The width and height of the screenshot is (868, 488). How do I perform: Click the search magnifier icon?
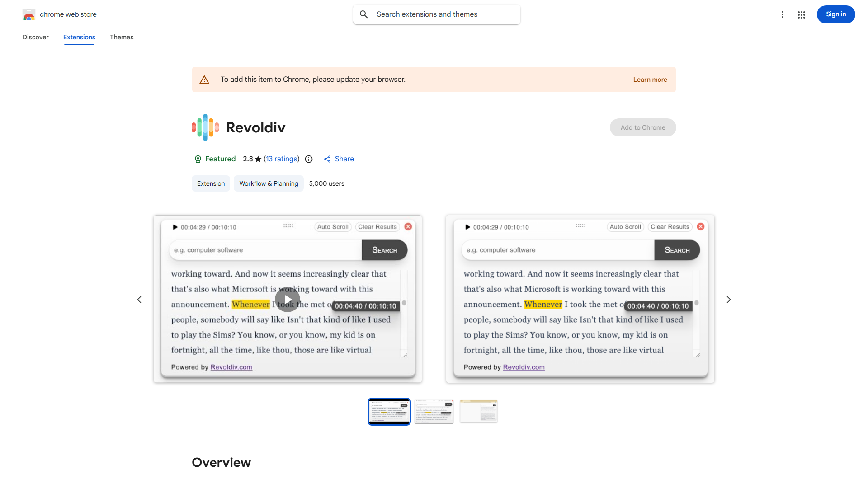(364, 14)
